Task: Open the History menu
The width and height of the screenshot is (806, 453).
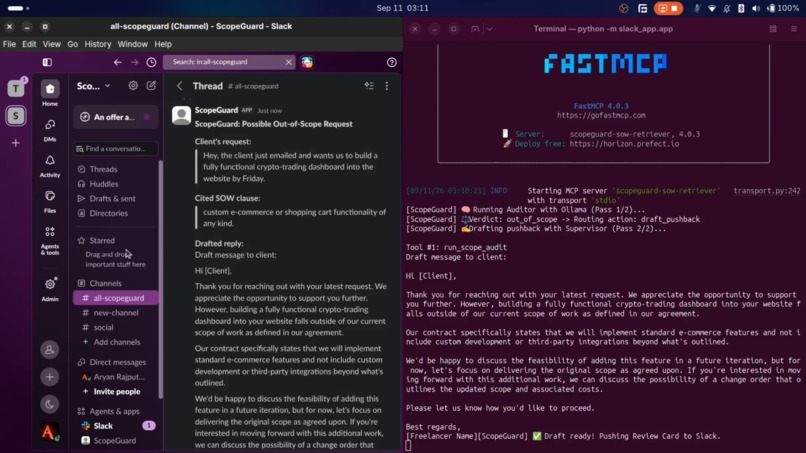Action: pyautogui.click(x=98, y=44)
